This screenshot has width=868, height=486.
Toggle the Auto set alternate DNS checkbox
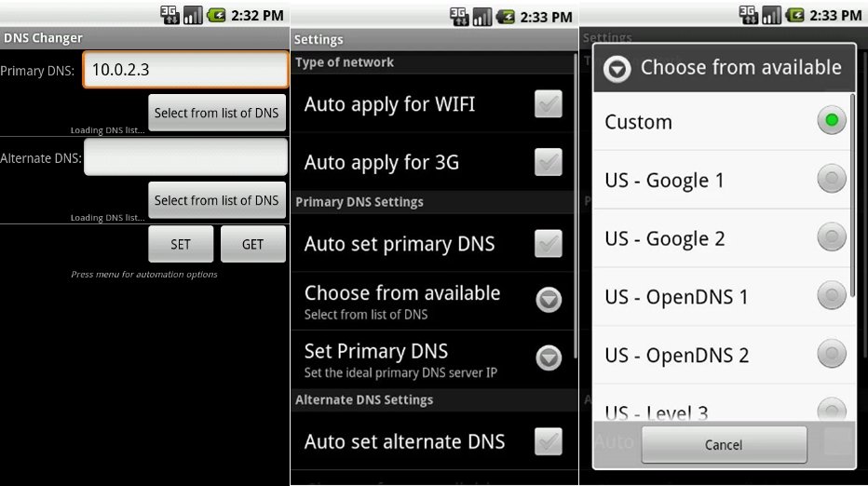click(548, 441)
